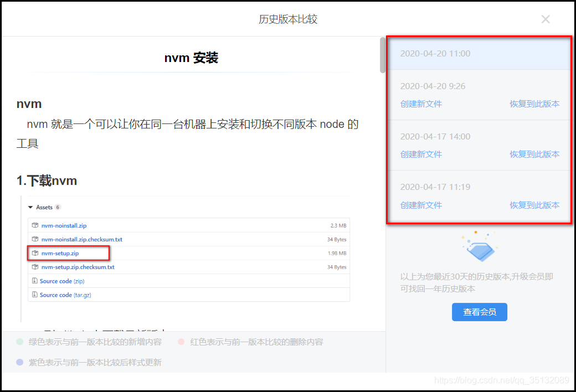The width and height of the screenshot is (576, 392).
Task: Click the 30-day history membership notice text
Action: 477,282
